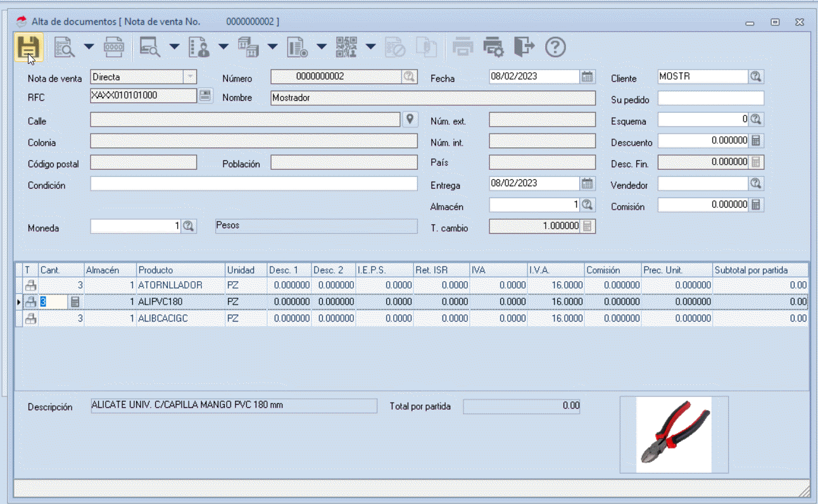Viewport: 818px width, 504px height.
Task: Open the document search toolbar icon
Action: [65, 47]
